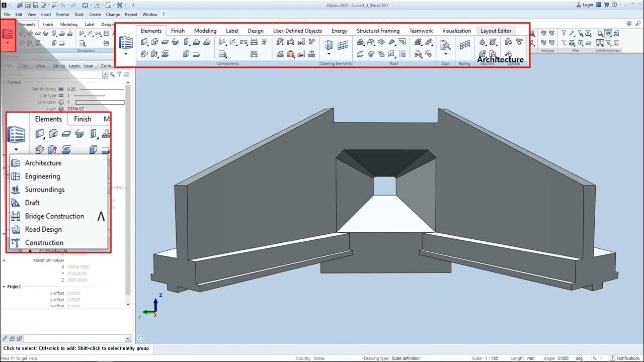Click the Save icon in quick access toolbar
This screenshot has width=644, height=362.
[x=36, y=5]
